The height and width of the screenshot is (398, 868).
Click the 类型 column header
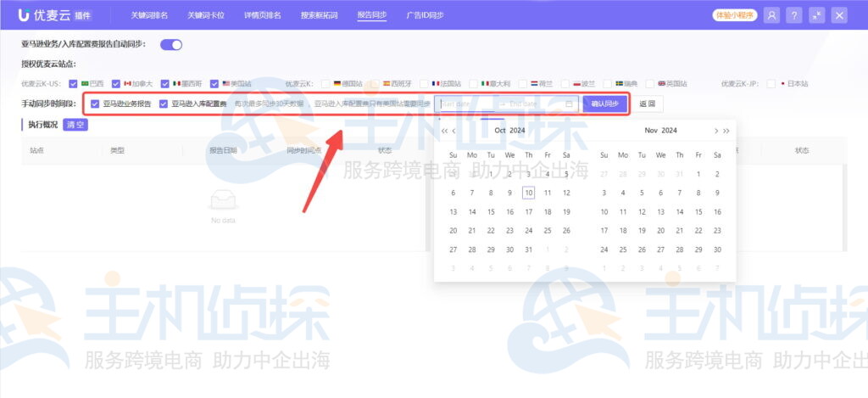[117, 151]
